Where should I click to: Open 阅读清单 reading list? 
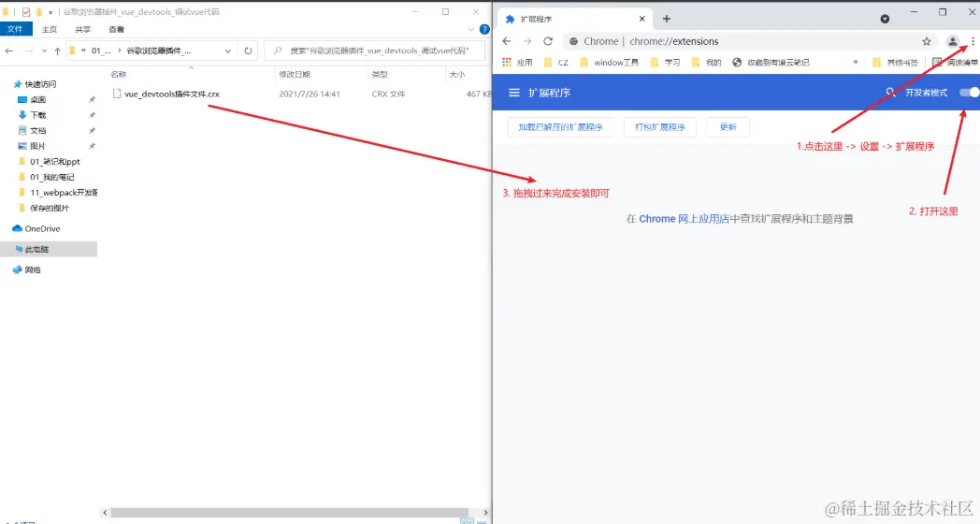click(x=955, y=62)
